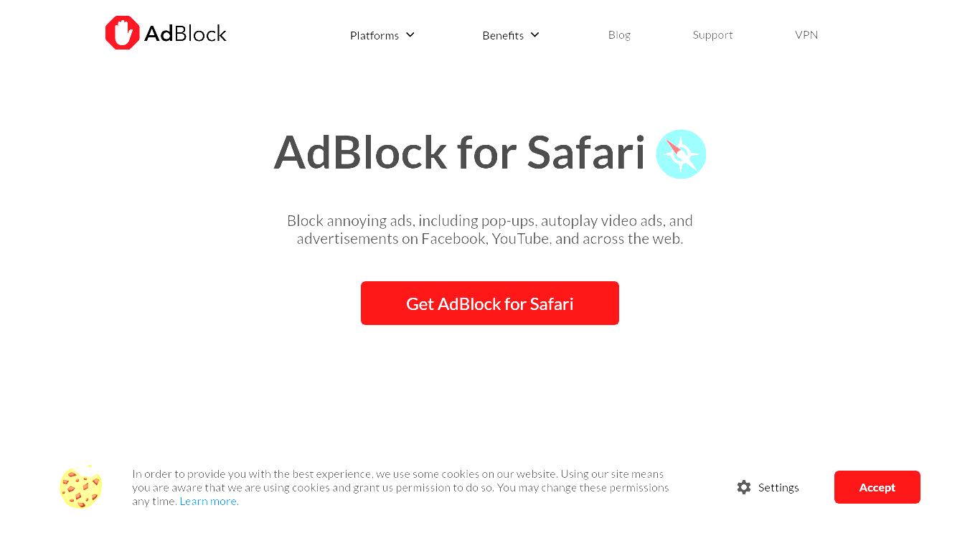Click the cookie illustration in the banner

pos(81,486)
